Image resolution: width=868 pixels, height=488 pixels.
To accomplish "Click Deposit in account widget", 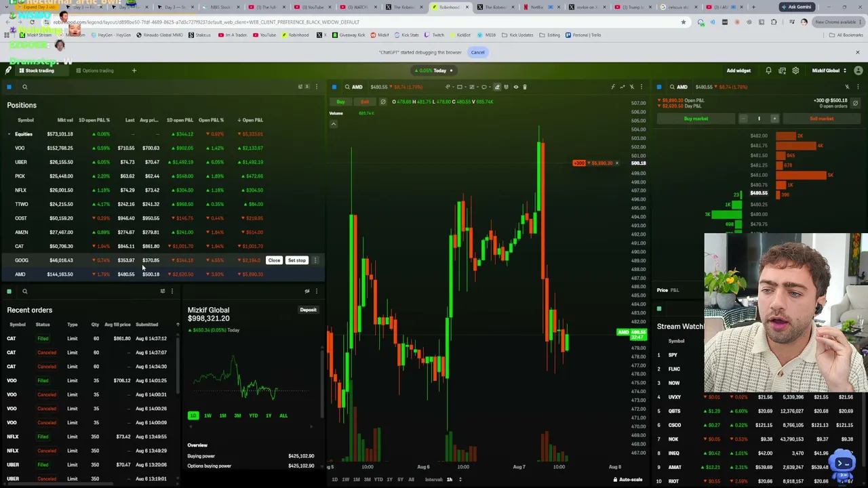I will tap(309, 310).
